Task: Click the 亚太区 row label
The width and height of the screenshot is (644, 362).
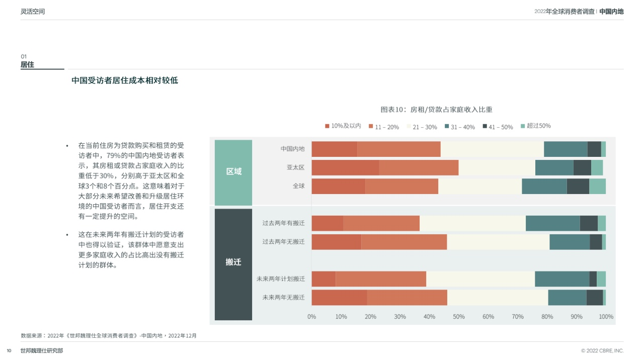Action: 296,167
